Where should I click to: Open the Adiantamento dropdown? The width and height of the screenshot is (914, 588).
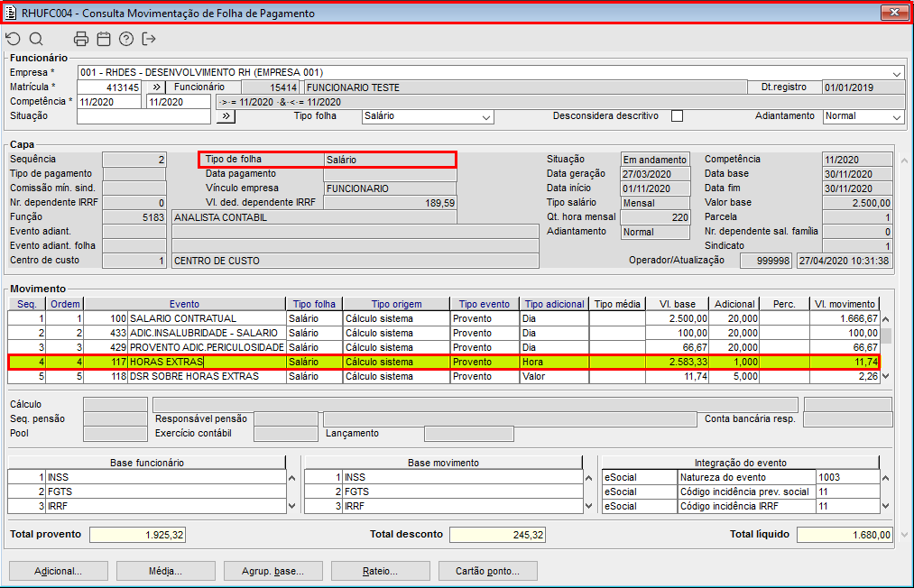coord(896,117)
